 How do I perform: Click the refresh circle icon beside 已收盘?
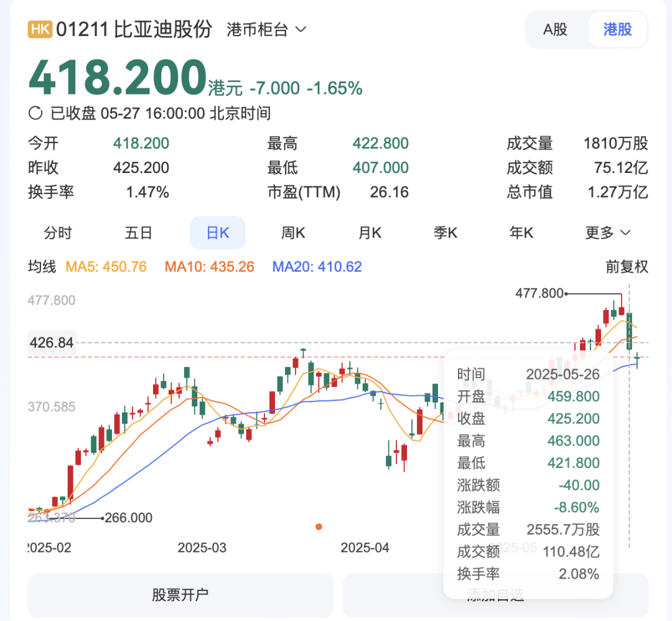click(x=35, y=113)
